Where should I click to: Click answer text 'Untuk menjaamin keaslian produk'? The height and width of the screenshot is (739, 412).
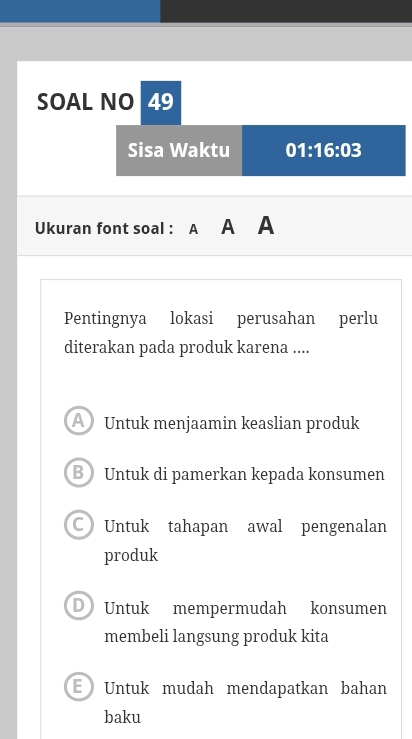coord(231,423)
